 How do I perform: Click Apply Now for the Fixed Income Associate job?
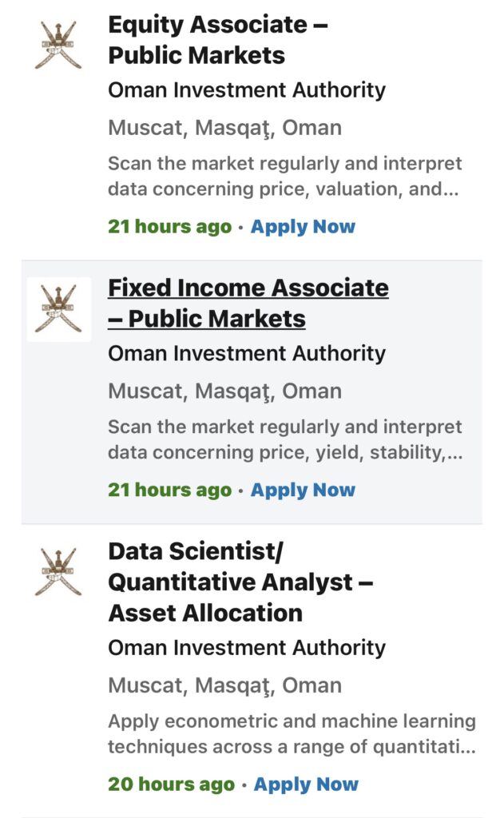point(303,490)
